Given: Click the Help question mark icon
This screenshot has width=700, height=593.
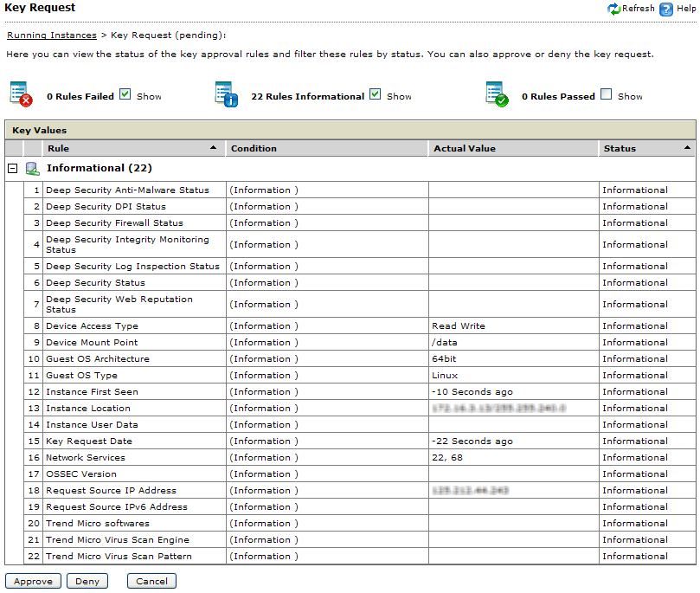Looking at the screenshot, I should click(x=666, y=9).
